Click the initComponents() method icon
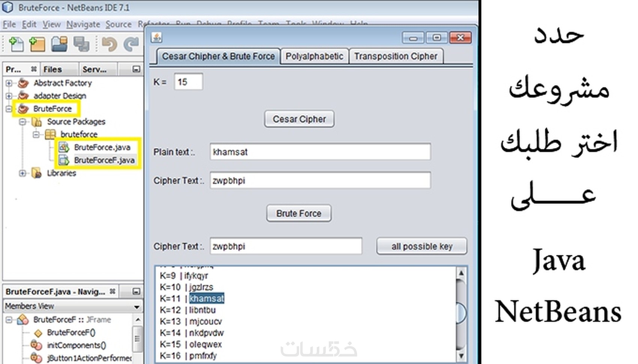Image resolution: width=638 pixels, height=364 pixels. click(36, 345)
